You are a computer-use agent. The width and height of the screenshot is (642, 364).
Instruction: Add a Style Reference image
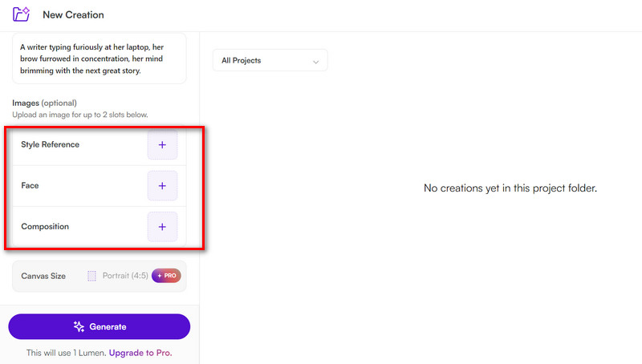[162, 145]
